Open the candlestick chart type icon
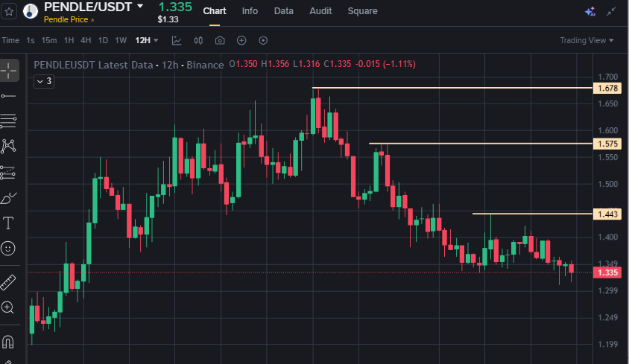 (198, 40)
